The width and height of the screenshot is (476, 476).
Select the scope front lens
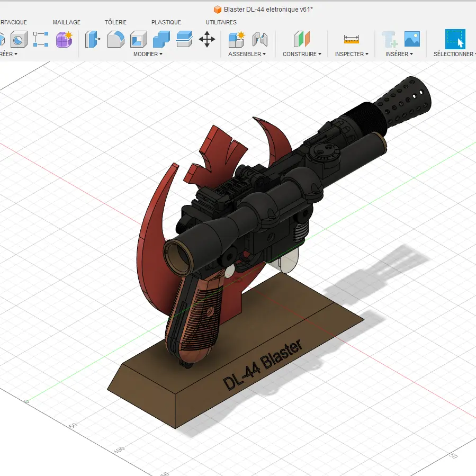click(178, 257)
